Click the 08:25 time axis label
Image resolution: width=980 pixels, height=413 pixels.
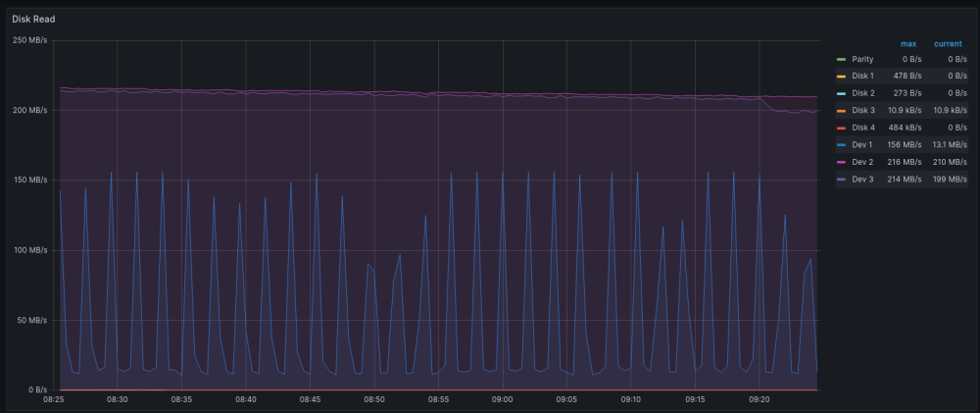pos(53,399)
